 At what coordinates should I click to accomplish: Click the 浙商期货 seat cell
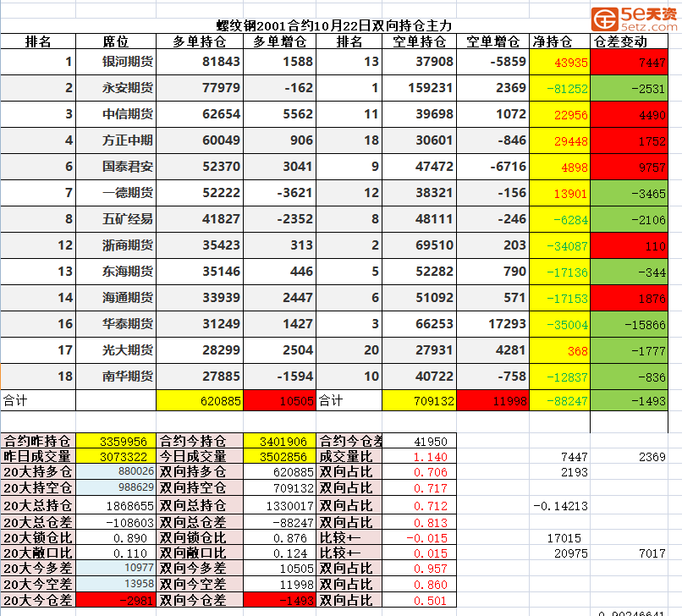[116, 245]
